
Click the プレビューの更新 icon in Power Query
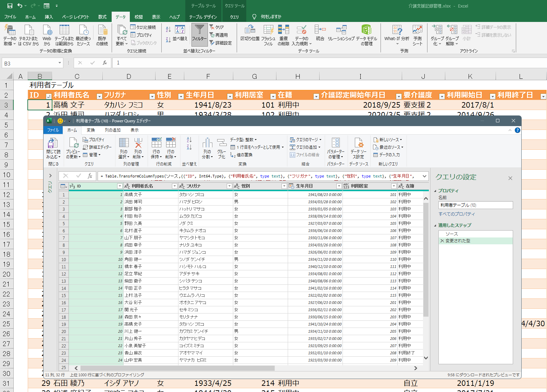point(73,143)
